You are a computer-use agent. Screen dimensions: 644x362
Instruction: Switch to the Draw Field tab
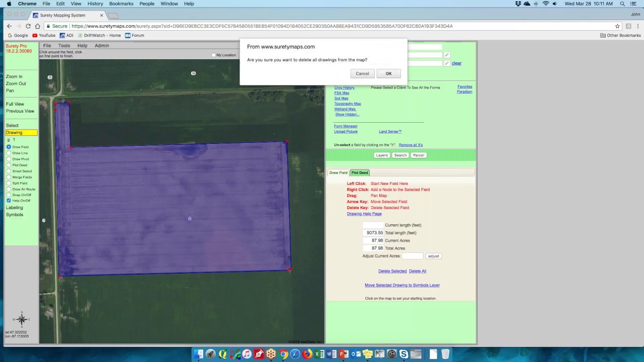(338, 173)
